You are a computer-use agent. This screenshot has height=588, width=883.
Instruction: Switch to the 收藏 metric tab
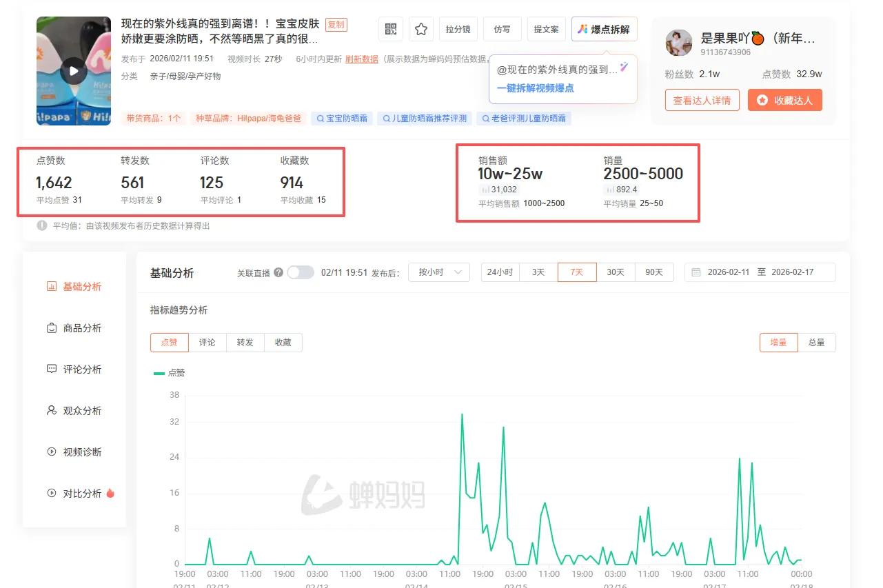(x=283, y=343)
